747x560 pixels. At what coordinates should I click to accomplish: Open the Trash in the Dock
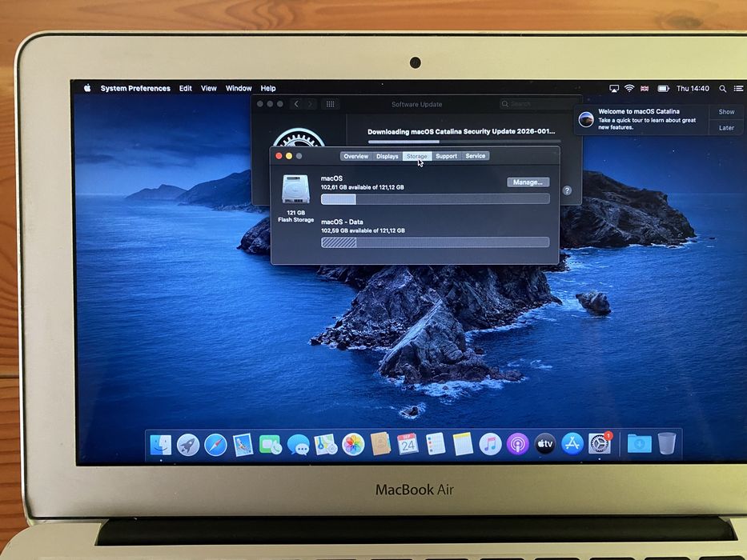click(666, 443)
